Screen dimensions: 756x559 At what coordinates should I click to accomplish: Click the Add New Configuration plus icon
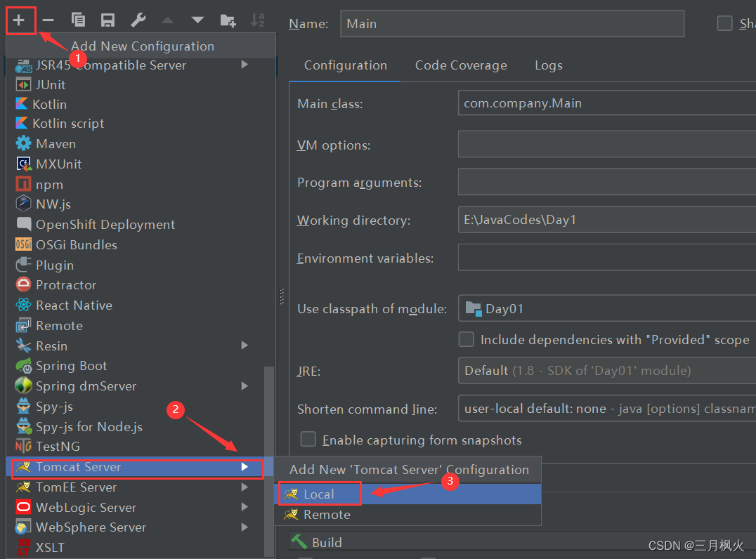click(x=19, y=20)
